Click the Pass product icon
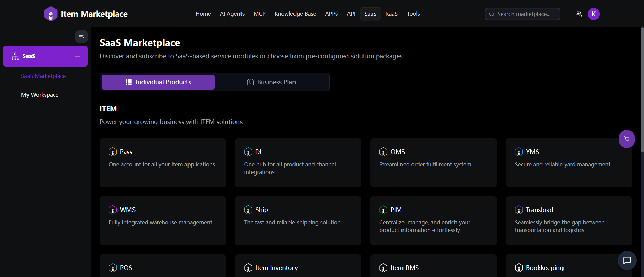Image resolution: width=644 pixels, height=277 pixels. pyautogui.click(x=113, y=152)
